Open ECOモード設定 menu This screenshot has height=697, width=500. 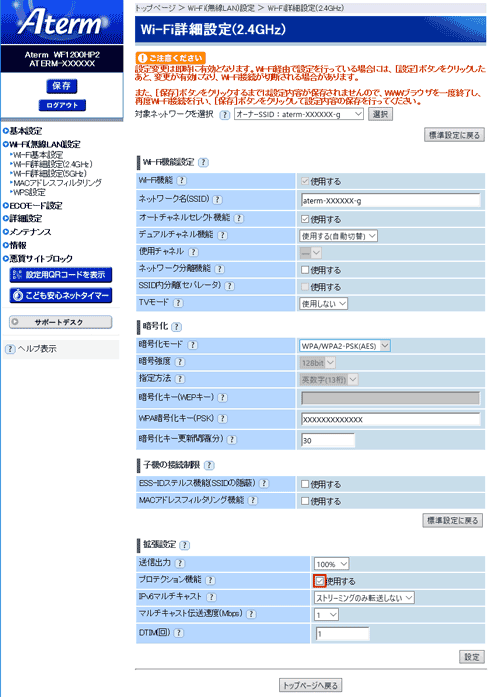tap(36, 206)
